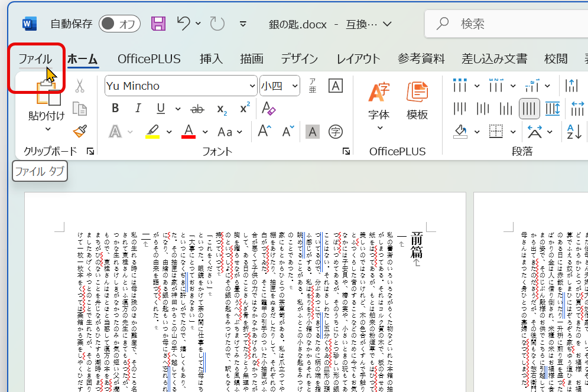Expand the undo history dropdown

pos(198,24)
